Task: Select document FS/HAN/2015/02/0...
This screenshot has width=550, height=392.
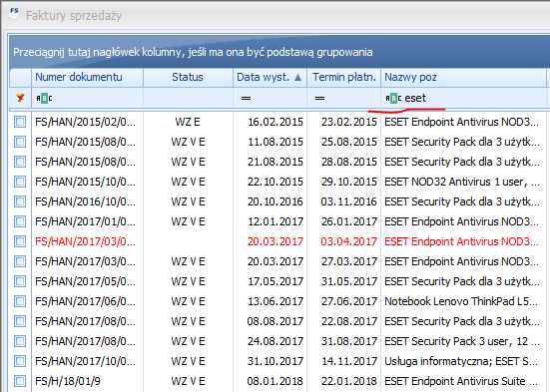Action: coord(85,122)
